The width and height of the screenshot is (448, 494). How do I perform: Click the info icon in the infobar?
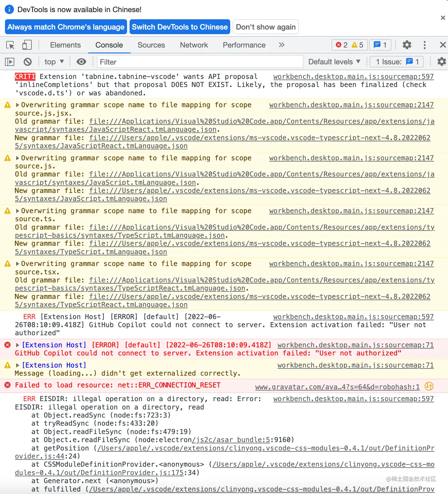[9, 9]
